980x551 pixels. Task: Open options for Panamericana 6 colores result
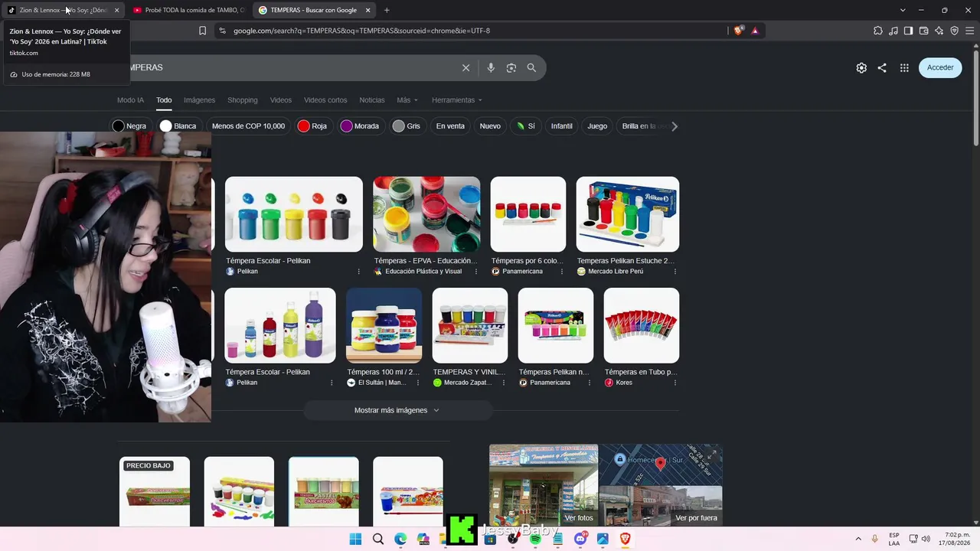pyautogui.click(x=562, y=272)
